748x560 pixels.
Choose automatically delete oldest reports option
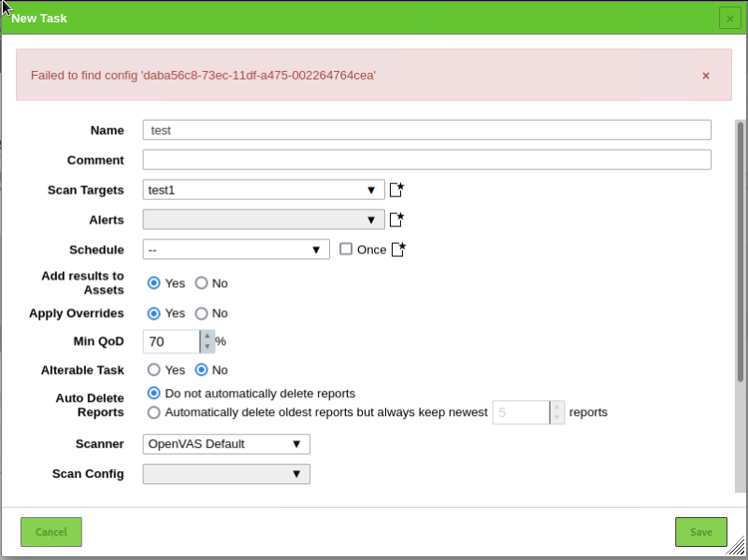[154, 412]
